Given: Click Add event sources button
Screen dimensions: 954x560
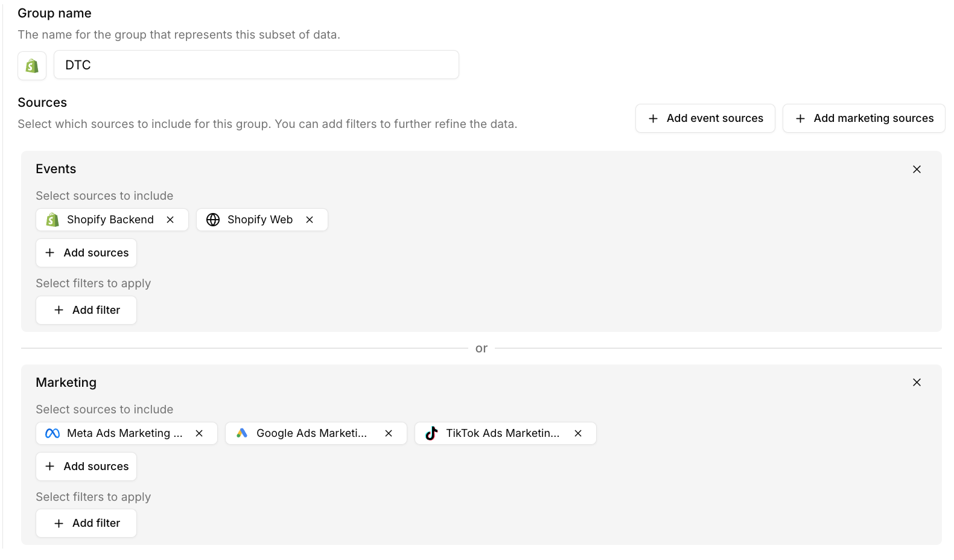Looking at the screenshot, I should [705, 118].
